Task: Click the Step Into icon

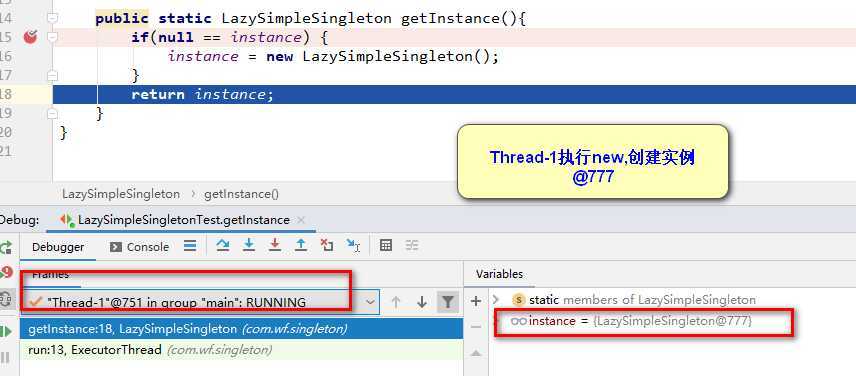Action: [249, 246]
